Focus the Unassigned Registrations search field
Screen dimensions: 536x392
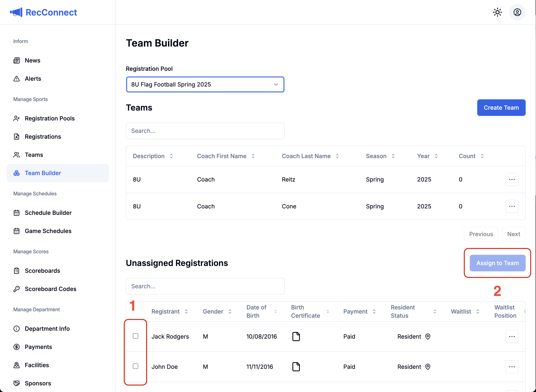(x=205, y=286)
